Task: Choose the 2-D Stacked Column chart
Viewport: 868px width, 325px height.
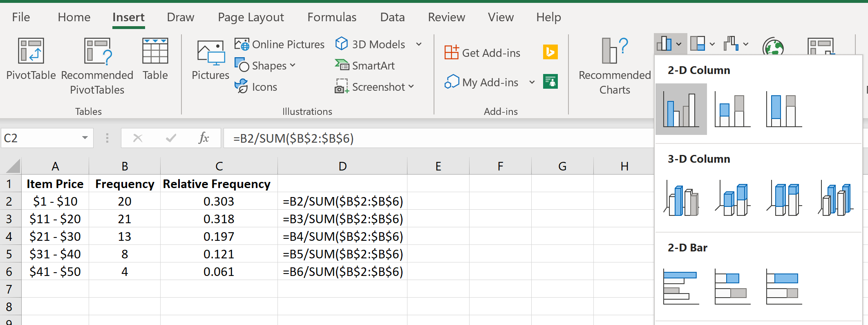Action: 732,110
